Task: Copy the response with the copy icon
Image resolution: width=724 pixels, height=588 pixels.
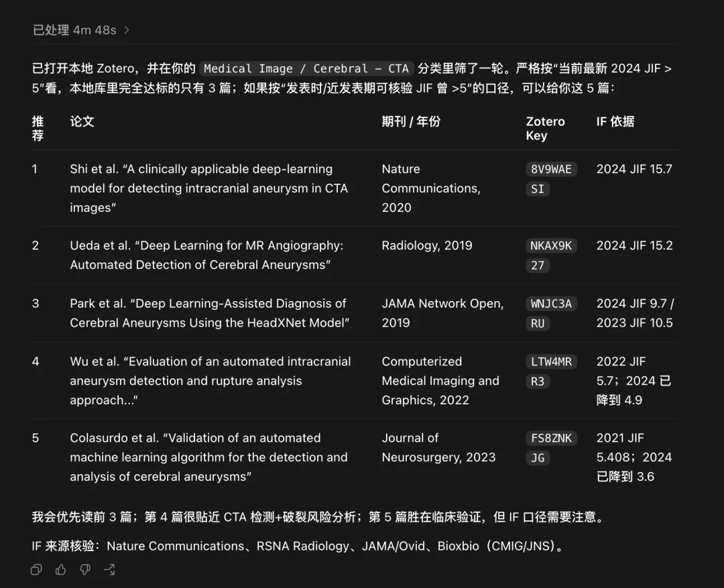Action: pos(36,569)
